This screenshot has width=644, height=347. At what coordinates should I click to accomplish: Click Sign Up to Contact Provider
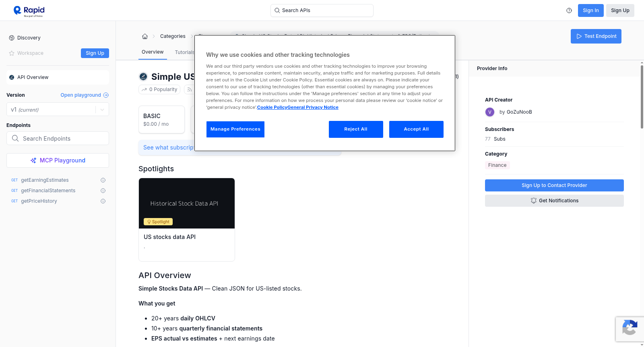coord(554,185)
